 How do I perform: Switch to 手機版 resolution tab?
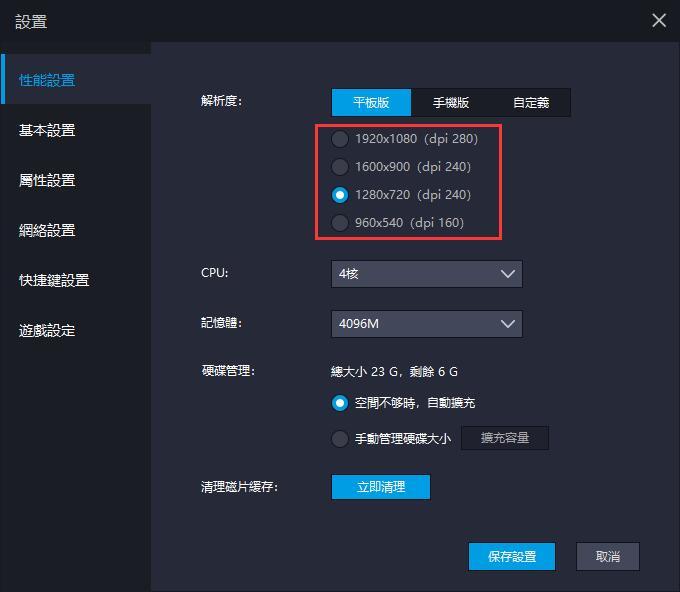pyautogui.click(x=451, y=102)
